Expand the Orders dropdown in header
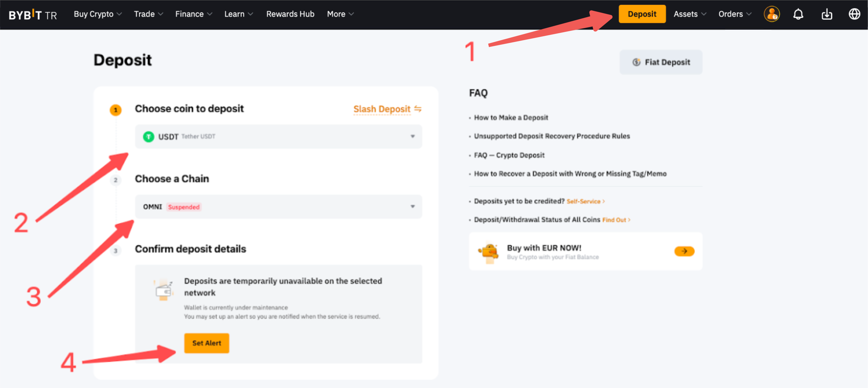The height and width of the screenshot is (388, 868). coord(735,14)
